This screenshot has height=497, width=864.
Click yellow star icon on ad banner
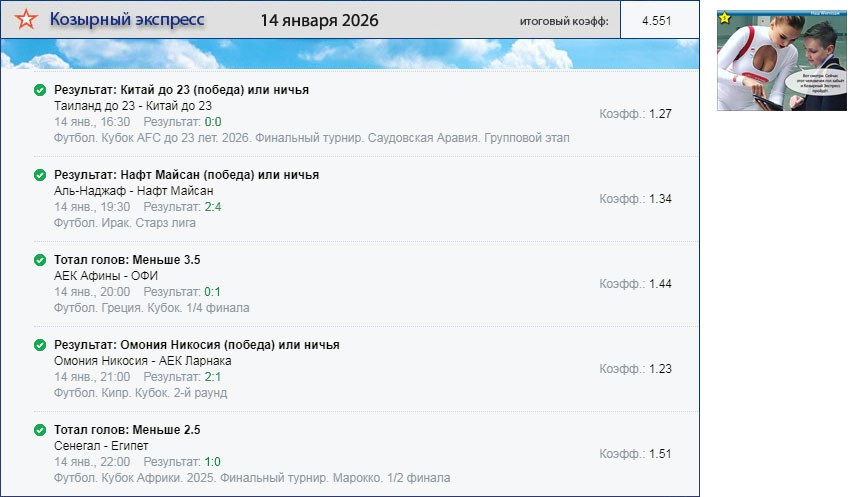click(726, 18)
